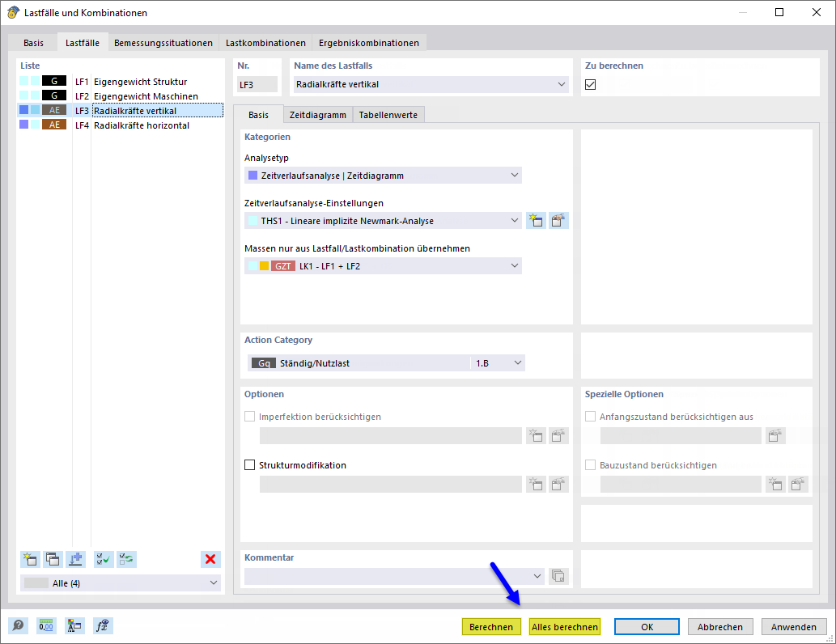Screen dimensions: 836x644
Task: Expand the Kommentar dropdown
Action: 537,576
